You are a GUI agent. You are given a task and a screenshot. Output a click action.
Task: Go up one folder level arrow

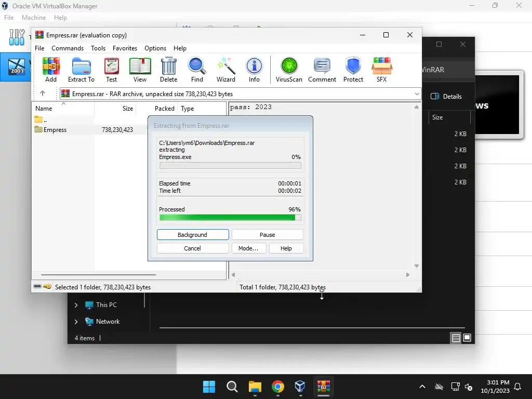click(x=43, y=94)
